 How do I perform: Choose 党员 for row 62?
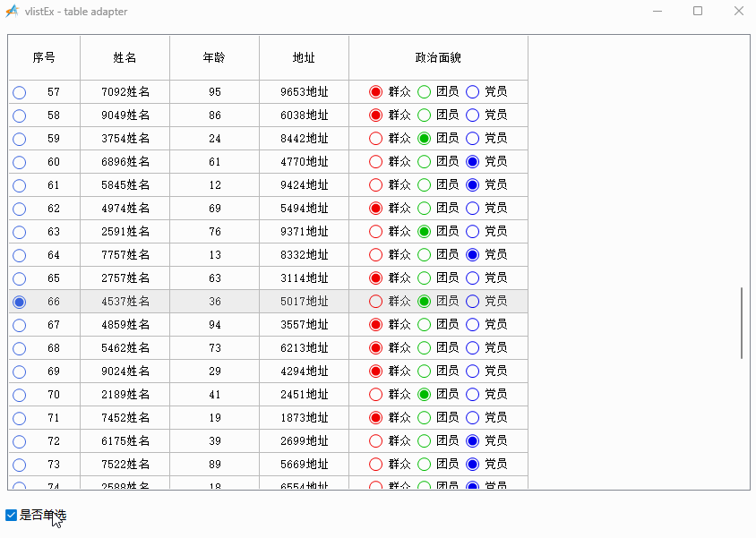click(x=473, y=209)
